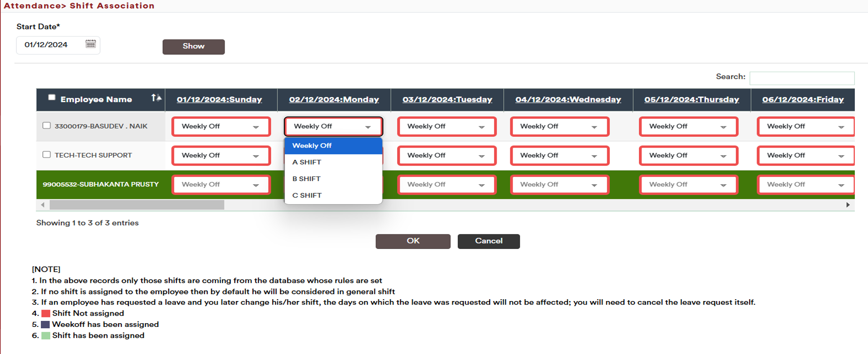Open the Start Date calendar picker icon
Image resolution: width=868 pixels, height=354 pixels.
click(91, 44)
